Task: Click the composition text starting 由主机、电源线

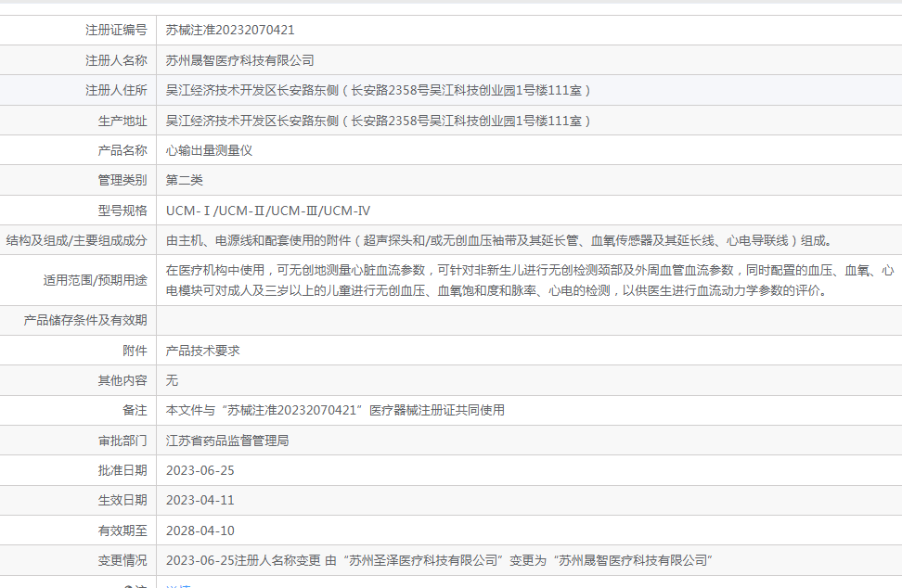Action: pyautogui.click(x=500, y=241)
